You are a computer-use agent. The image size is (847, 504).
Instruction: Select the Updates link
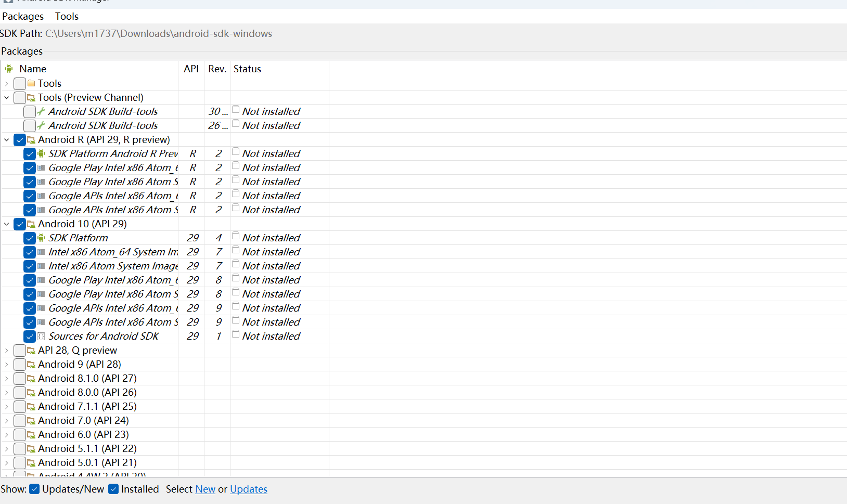coord(249,489)
